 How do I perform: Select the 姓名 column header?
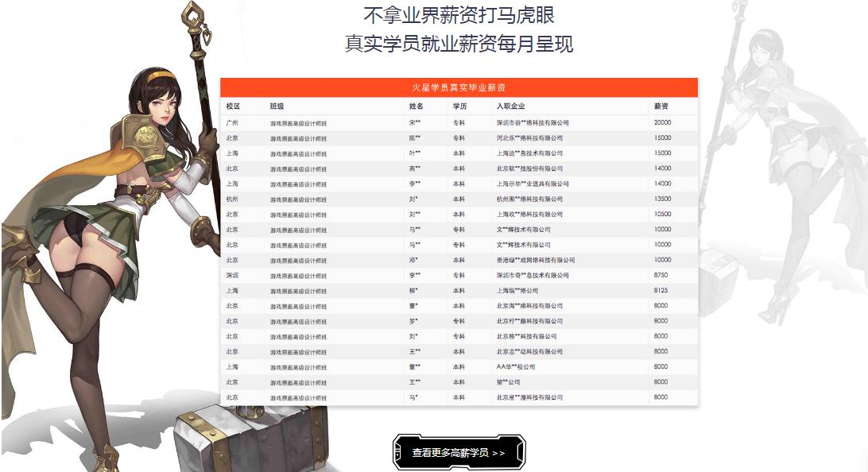pos(417,106)
